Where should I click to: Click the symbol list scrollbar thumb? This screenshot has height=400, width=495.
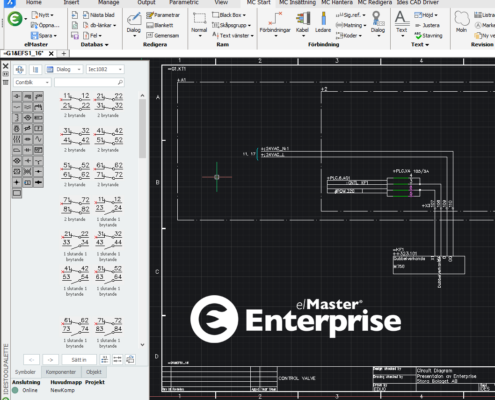click(x=142, y=128)
